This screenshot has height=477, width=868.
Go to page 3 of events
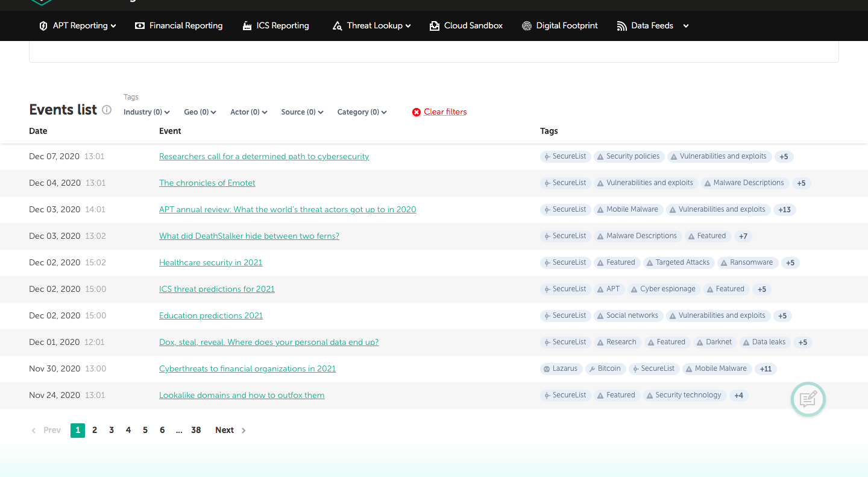[112, 431]
